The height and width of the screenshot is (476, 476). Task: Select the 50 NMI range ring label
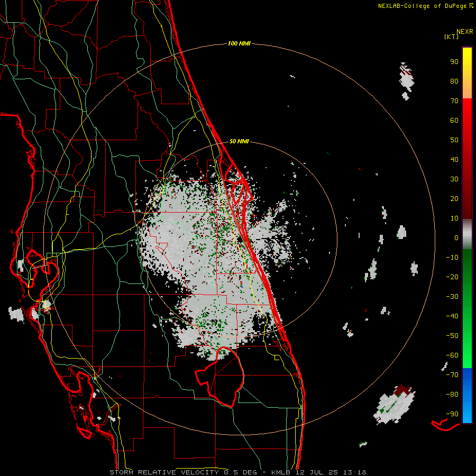pos(239,141)
